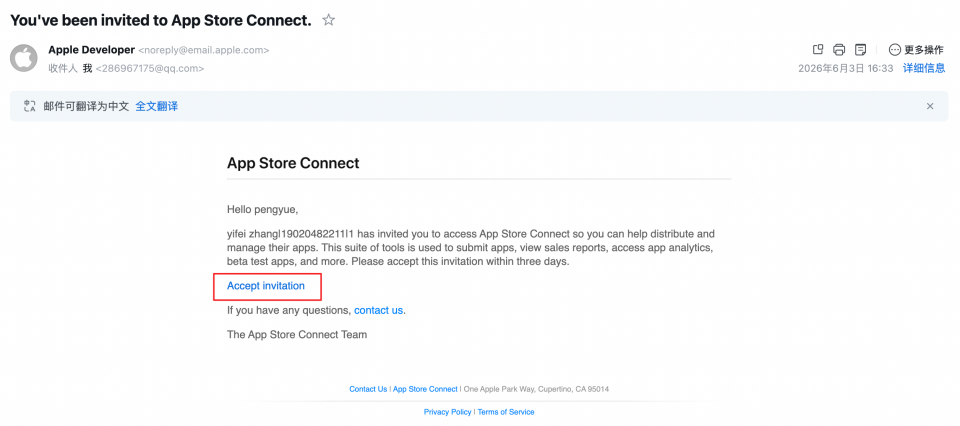Expand 详细信息 header details
This screenshot has height=426, width=960.
click(924, 69)
